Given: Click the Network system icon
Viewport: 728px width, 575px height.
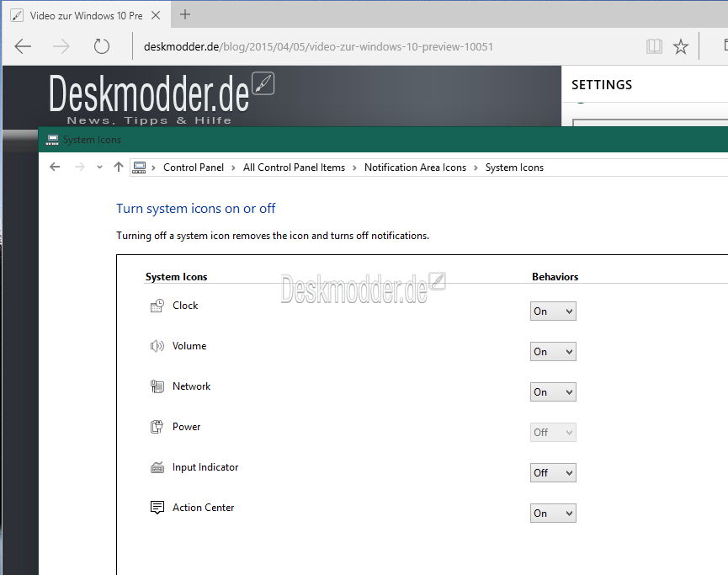Looking at the screenshot, I should pos(157,386).
